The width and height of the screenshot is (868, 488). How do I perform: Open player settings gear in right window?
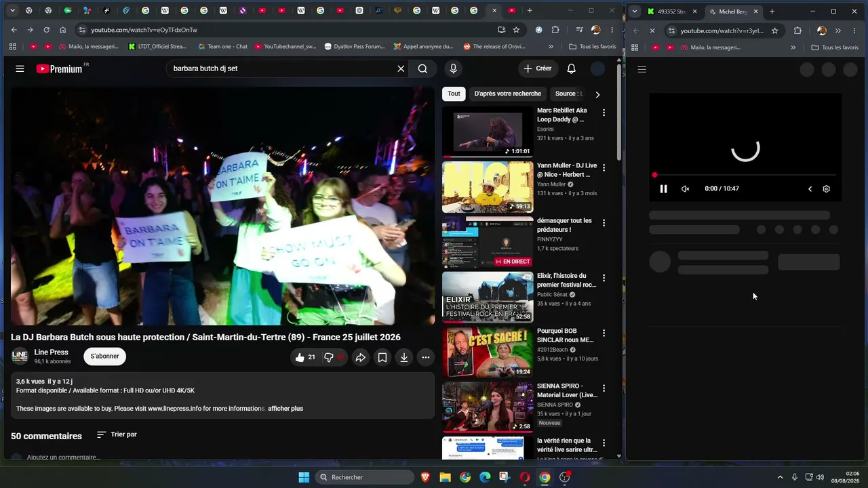826,189
